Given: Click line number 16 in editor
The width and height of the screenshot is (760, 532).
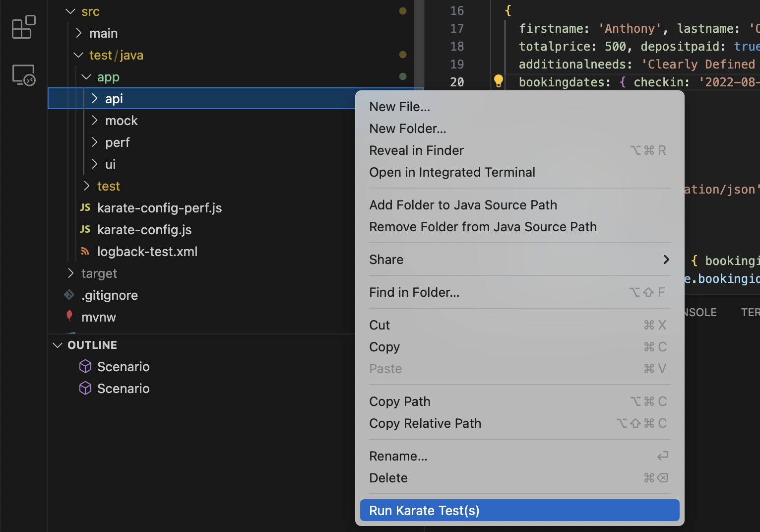Looking at the screenshot, I should pyautogui.click(x=457, y=10).
